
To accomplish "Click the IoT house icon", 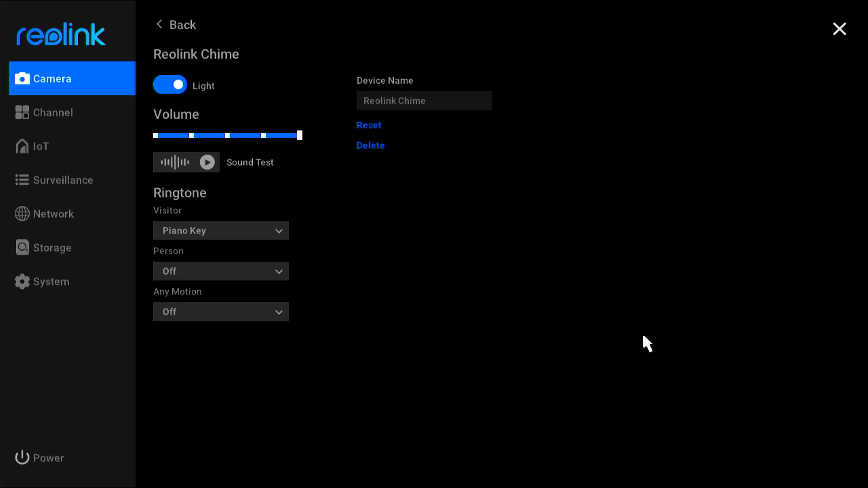I will 22,146.
